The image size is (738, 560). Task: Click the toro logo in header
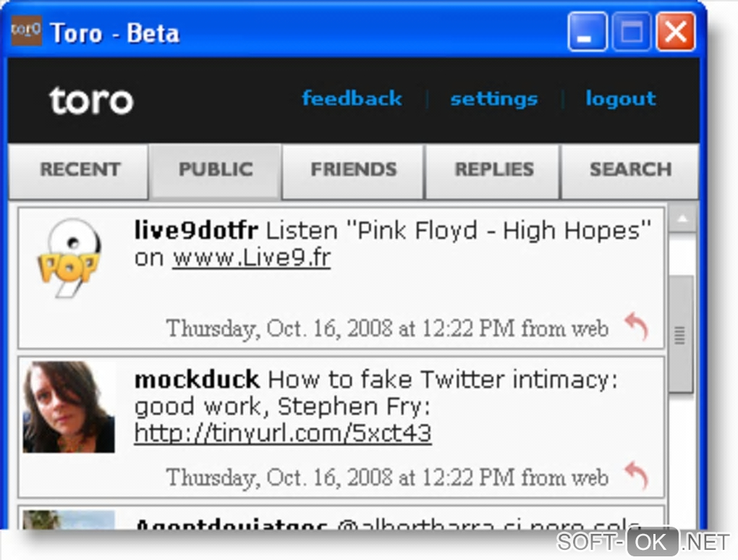91,101
